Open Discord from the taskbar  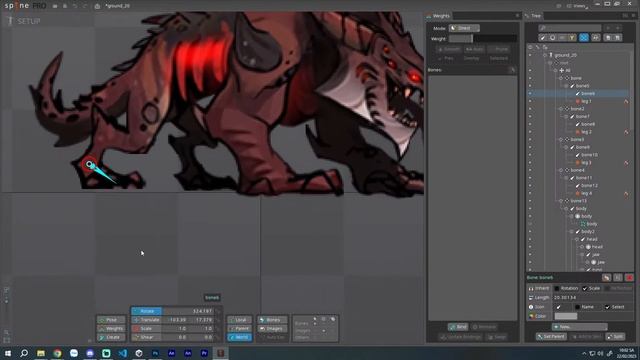pos(90,353)
